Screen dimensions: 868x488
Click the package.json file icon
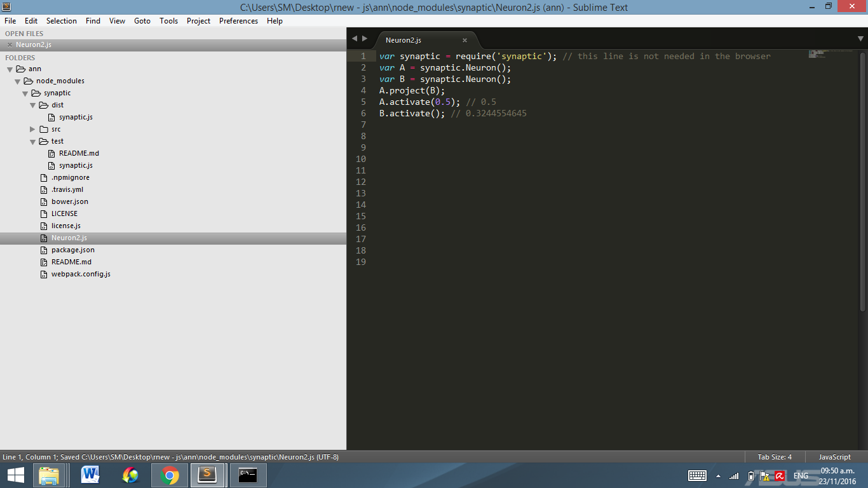[44, 250]
